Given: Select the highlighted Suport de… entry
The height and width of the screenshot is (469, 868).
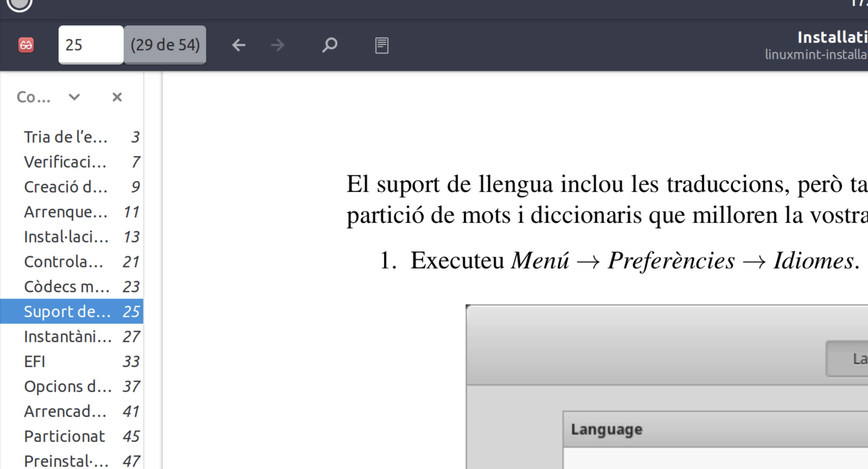Looking at the screenshot, I should (x=72, y=311).
